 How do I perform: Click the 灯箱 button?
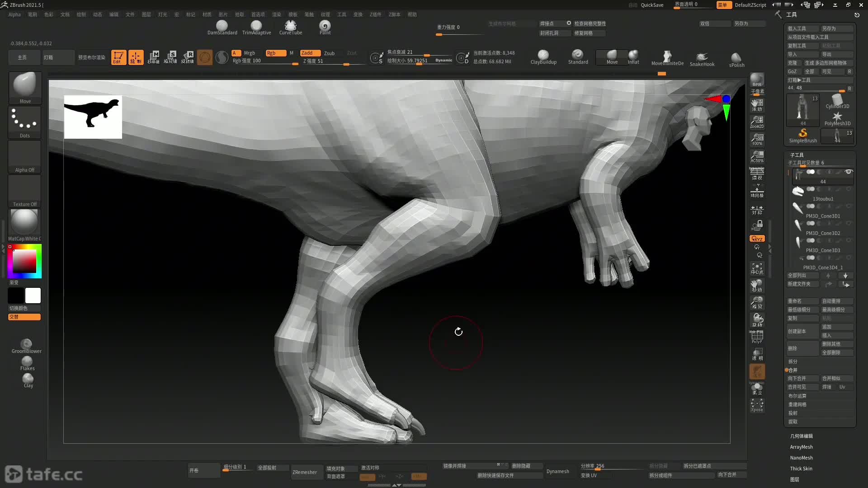[58, 57]
